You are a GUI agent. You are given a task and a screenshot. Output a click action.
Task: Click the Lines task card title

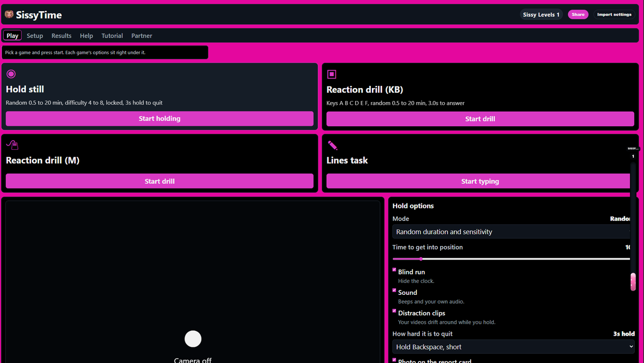tap(347, 160)
